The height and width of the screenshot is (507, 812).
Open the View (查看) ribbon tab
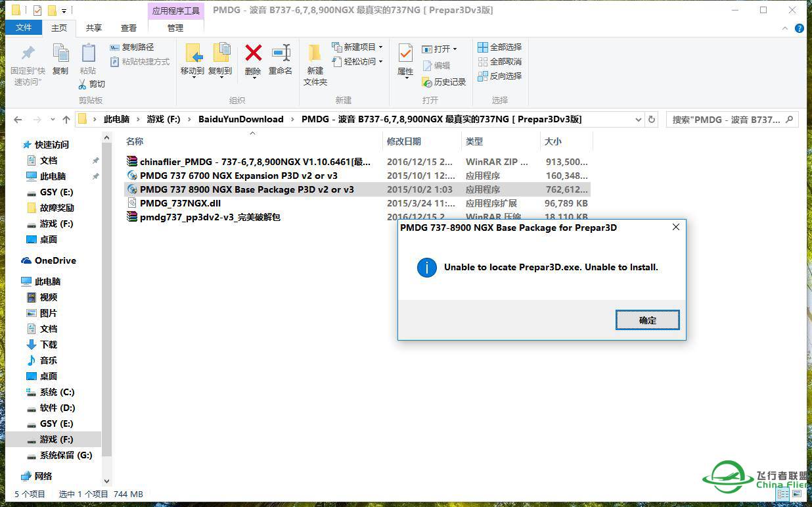pyautogui.click(x=129, y=28)
